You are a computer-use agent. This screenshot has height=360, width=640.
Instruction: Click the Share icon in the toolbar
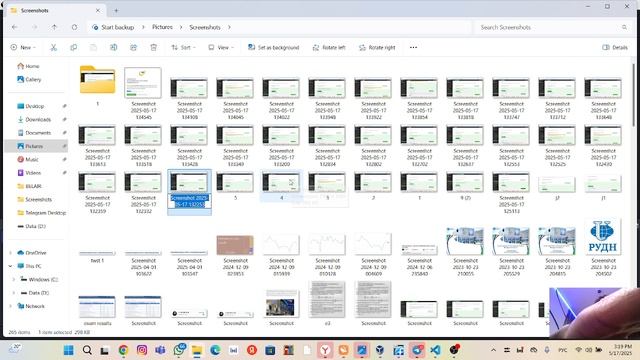(x=133, y=47)
